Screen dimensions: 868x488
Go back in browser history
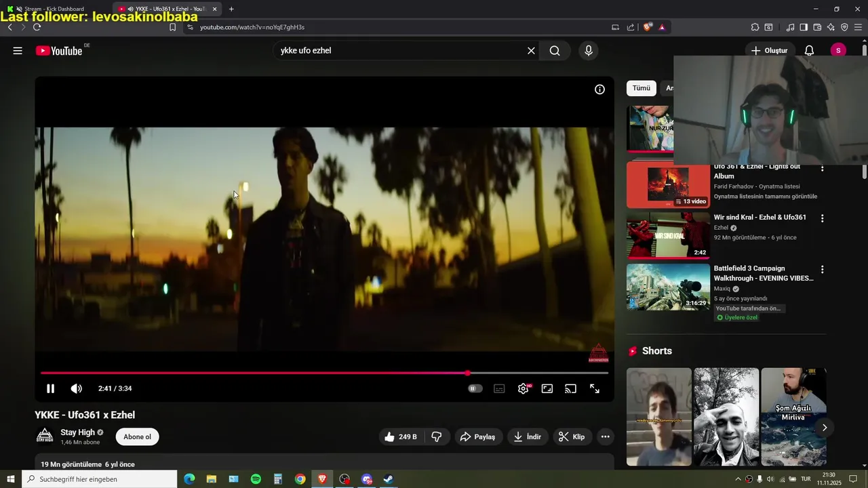[x=10, y=27]
